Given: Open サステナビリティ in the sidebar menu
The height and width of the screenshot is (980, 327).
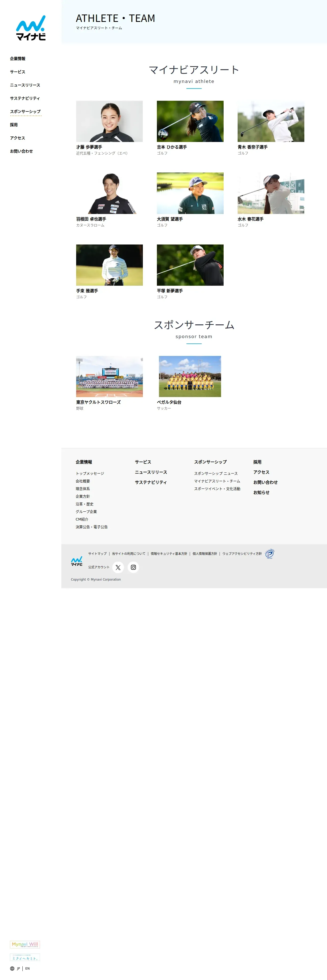Looking at the screenshot, I should pyautogui.click(x=25, y=98).
